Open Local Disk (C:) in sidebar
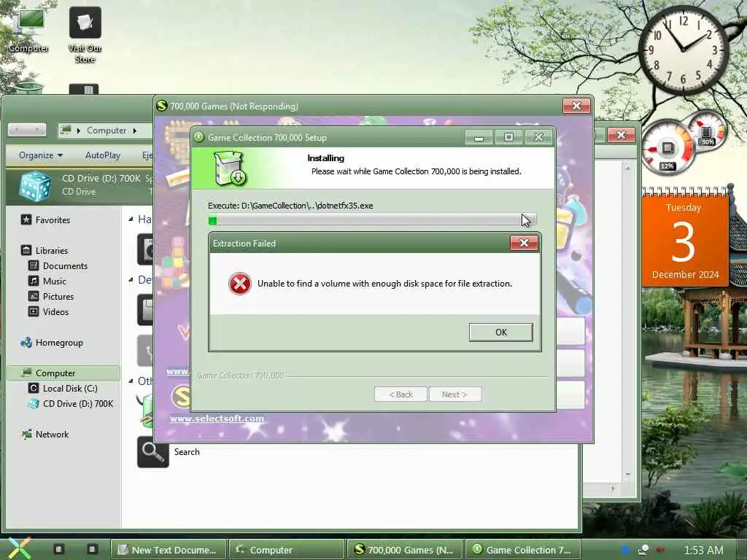 (x=70, y=388)
